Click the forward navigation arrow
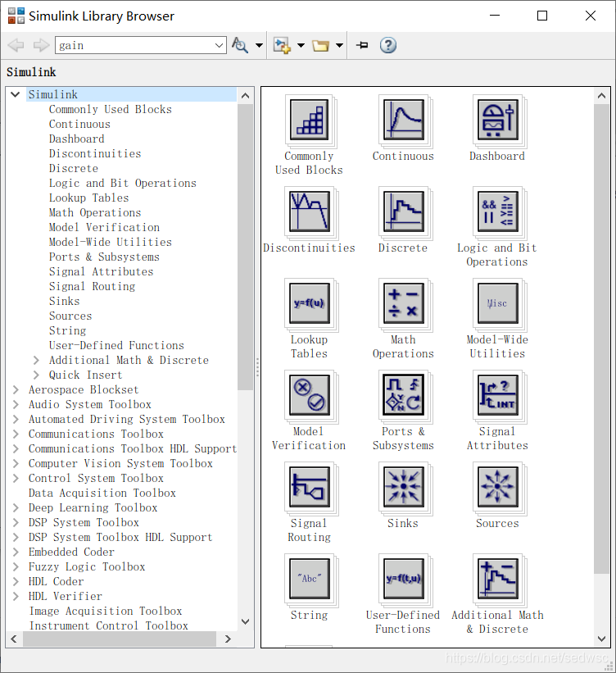Viewport: 616px width, 673px height. 41,45
